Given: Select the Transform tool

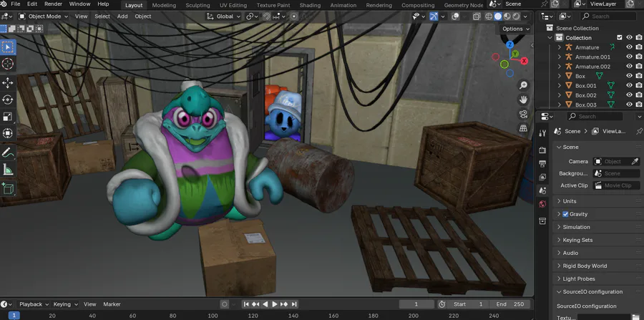Looking at the screenshot, I should [7, 133].
